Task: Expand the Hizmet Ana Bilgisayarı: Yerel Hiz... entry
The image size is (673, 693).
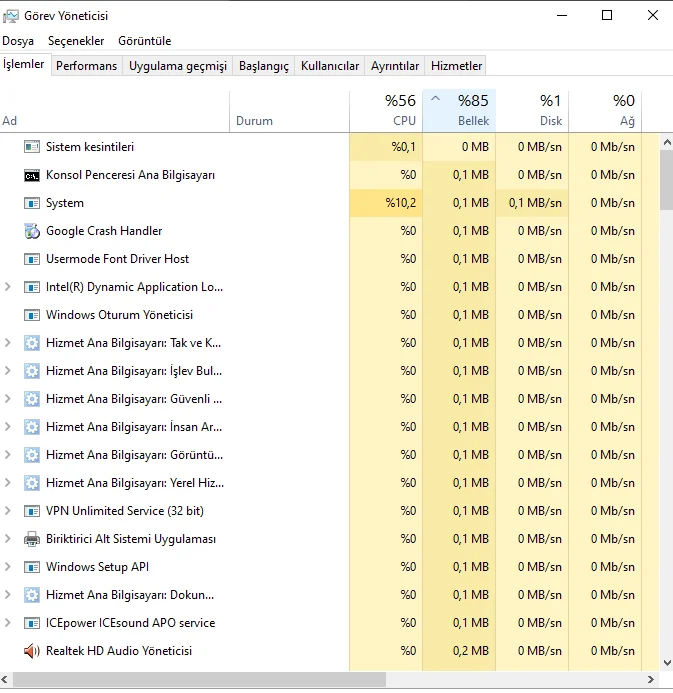Action: [x=8, y=483]
